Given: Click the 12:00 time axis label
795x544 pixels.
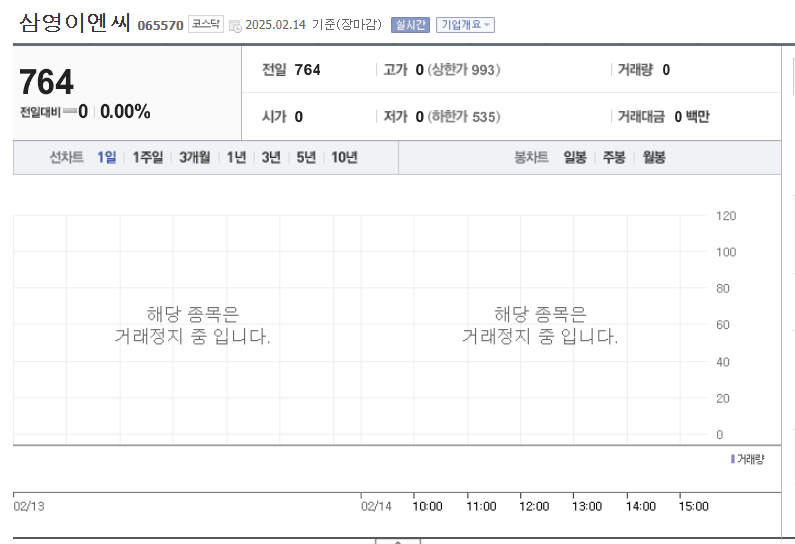Looking at the screenshot, I should (x=534, y=506).
